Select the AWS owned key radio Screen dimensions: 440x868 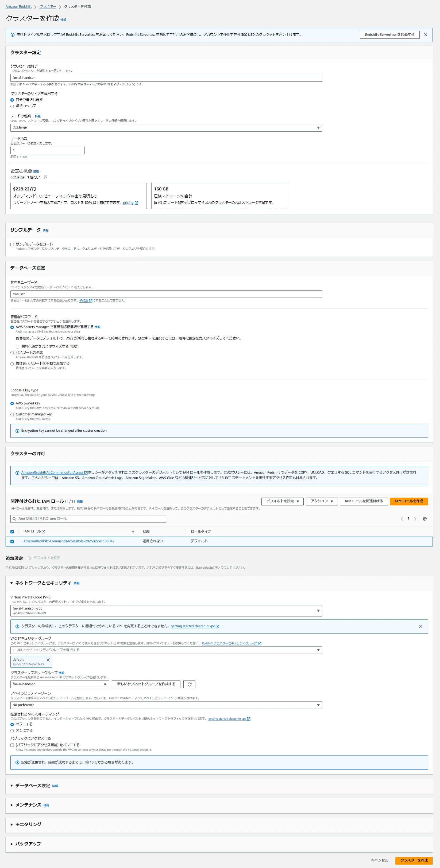(12, 404)
